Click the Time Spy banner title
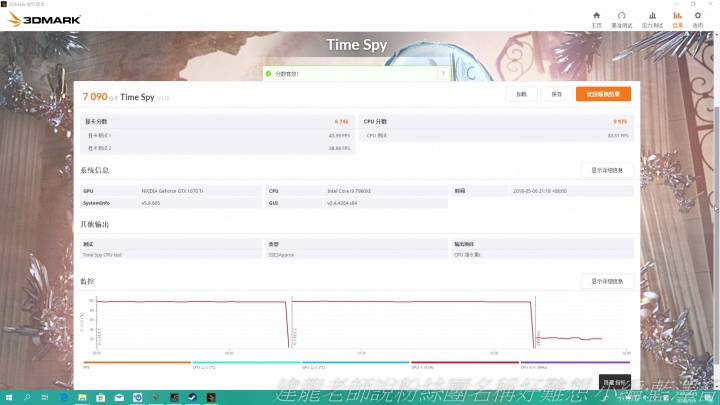Screen dimensions: 720x405 (356, 45)
